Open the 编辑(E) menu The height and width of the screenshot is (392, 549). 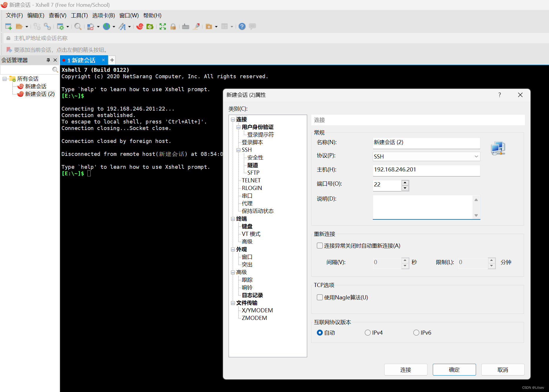point(36,16)
